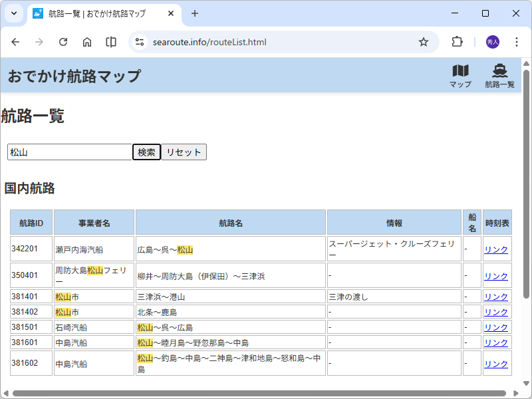The height and width of the screenshot is (399, 532).
Task: Click the 松山 search input field
Action: [68, 152]
